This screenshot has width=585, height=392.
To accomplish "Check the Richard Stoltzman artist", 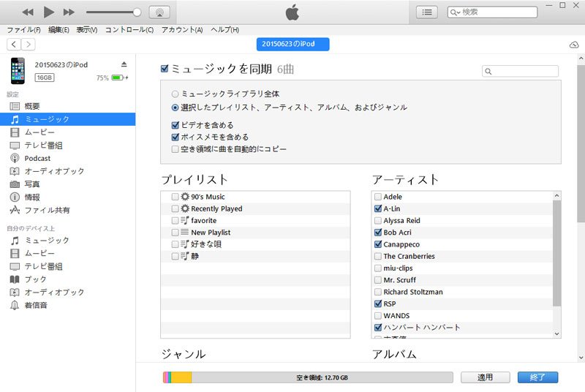I will click(378, 292).
